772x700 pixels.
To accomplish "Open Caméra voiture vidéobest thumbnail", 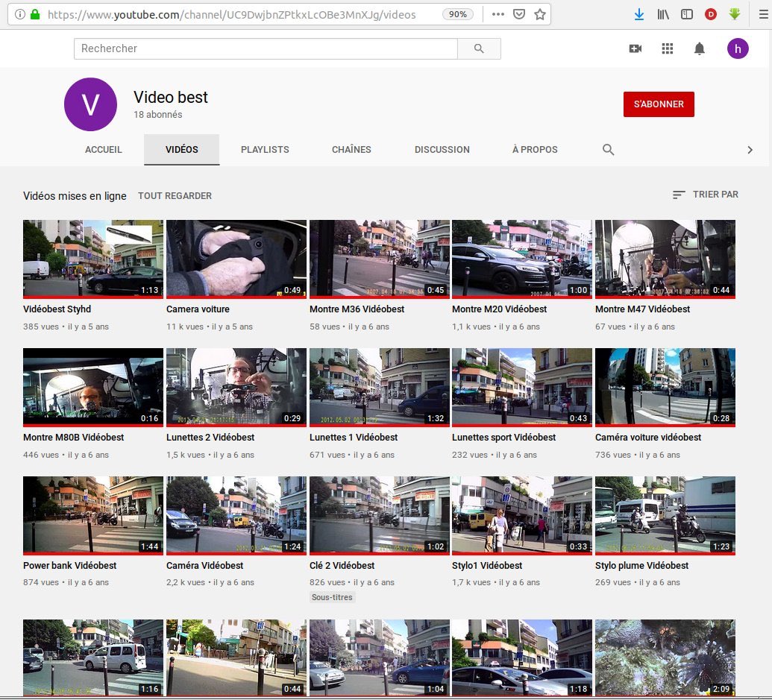I will (x=665, y=387).
